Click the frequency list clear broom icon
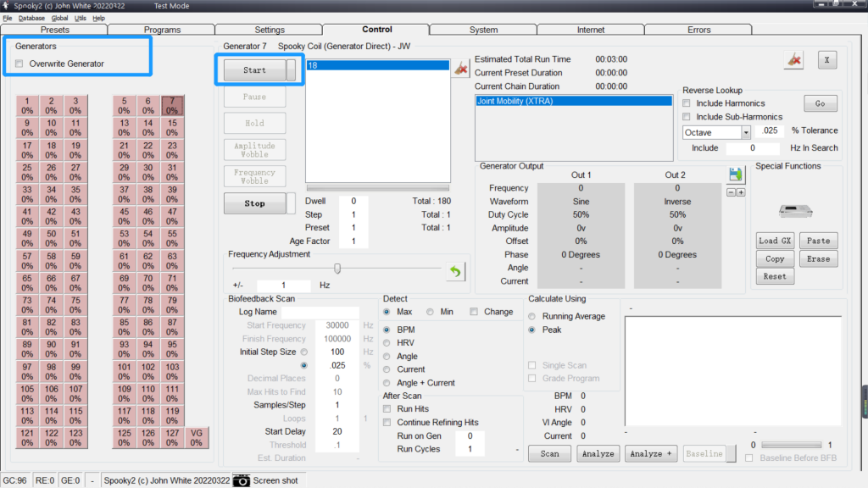868x488 pixels. pyautogui.click(x=460, y=69)
